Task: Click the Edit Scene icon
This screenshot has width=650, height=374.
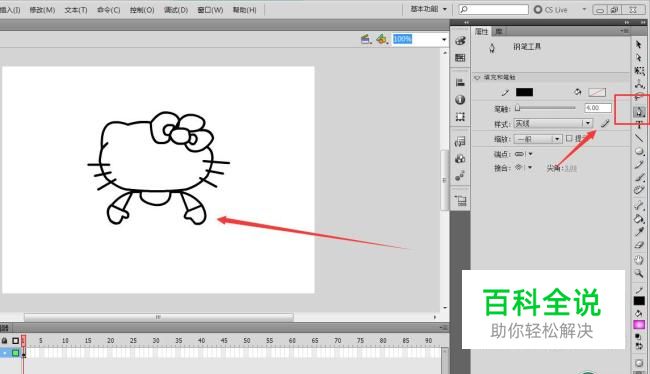Action: click(x=366, y=39)
